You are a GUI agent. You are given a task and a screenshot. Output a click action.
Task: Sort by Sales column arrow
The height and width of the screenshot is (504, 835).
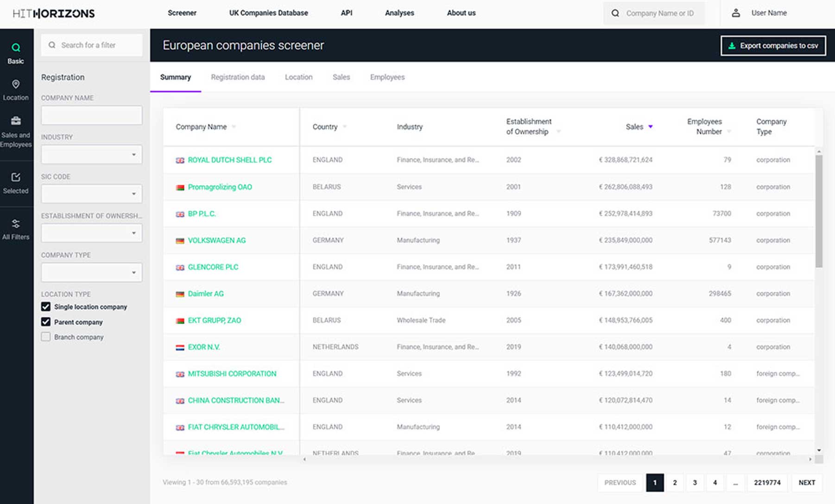click(651, 126)
